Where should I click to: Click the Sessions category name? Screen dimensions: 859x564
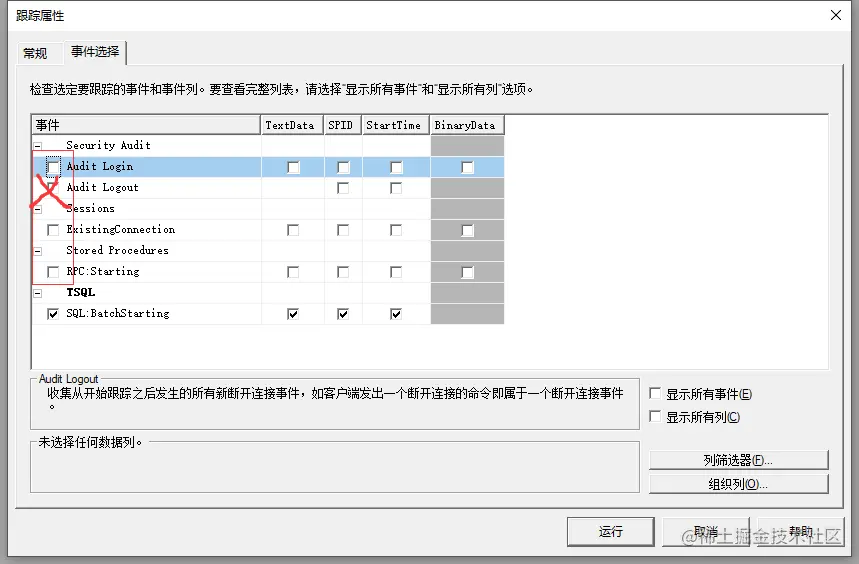90,208
